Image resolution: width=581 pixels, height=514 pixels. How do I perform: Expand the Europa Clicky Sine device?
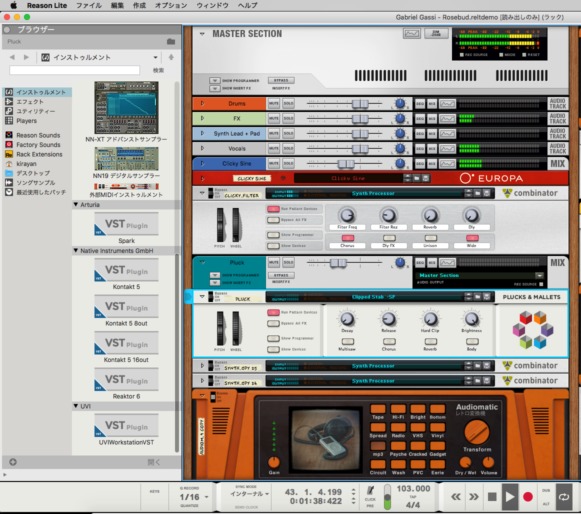pyautogui.click(x=202, y=178)
